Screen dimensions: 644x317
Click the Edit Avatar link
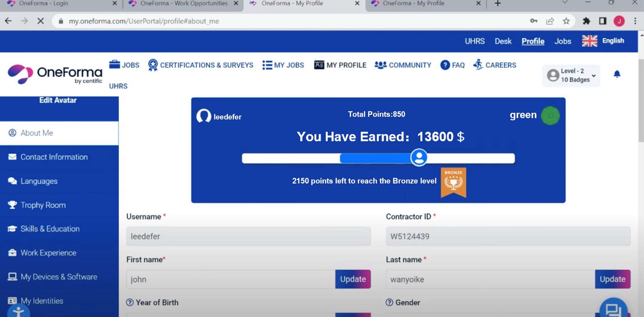[x=58, y=100]
